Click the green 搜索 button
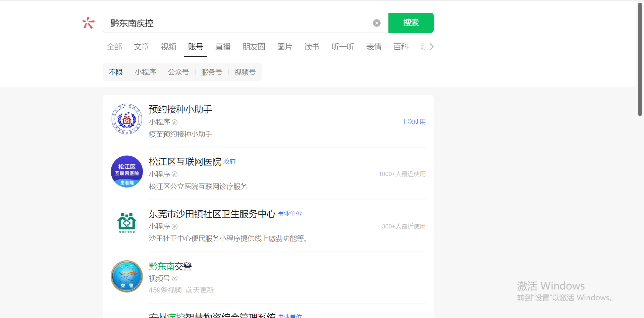 click(x=411, y=23)
